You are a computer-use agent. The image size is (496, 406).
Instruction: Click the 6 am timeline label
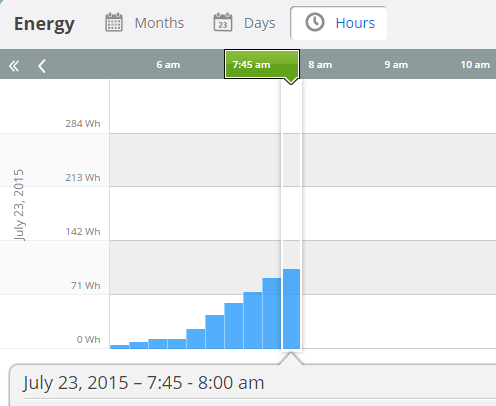coord(168,65)
